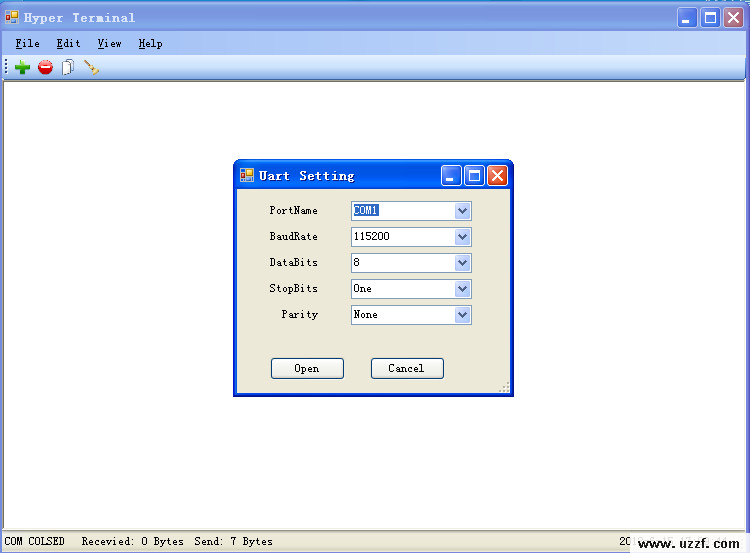Minimize the Uart Setting dialog
This screenshot has width=750, height=553.
[451, 176]
